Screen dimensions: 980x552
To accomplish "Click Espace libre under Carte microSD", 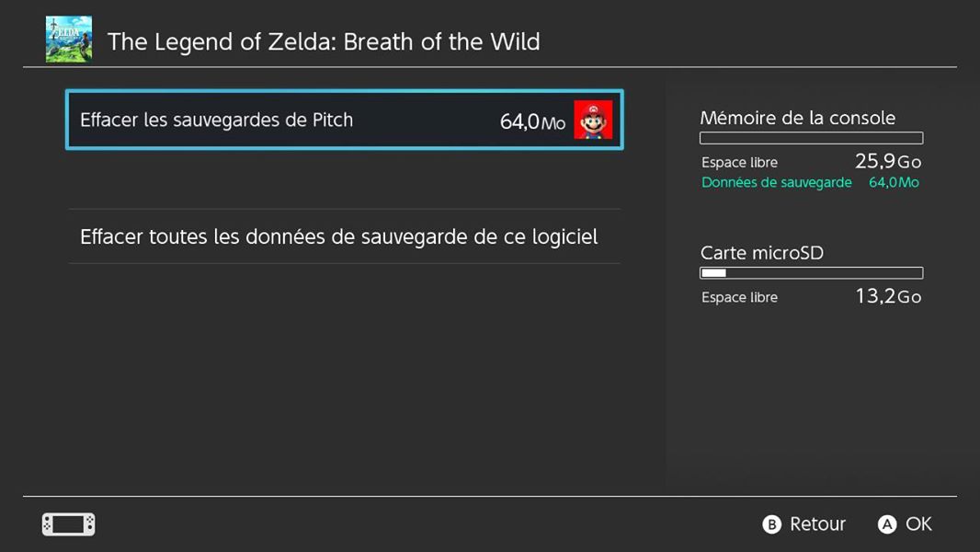I will [739, 297].
